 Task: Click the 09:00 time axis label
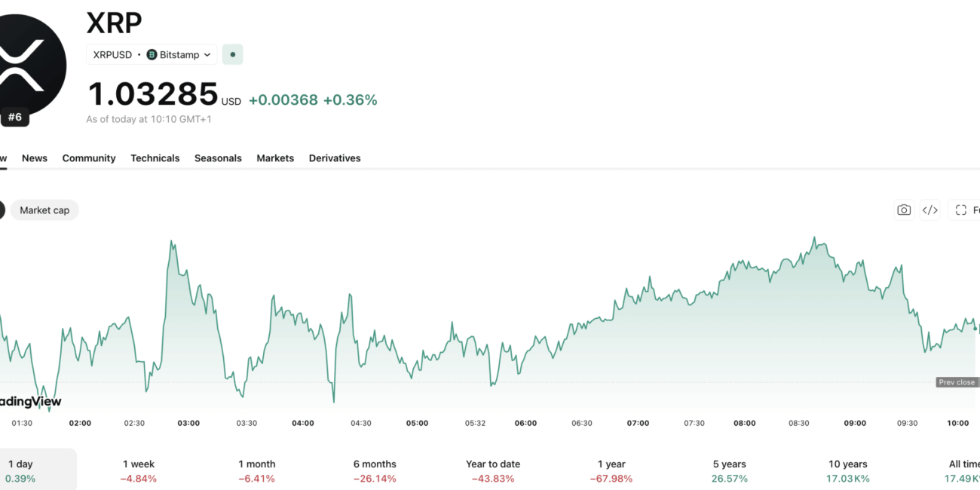coord(855,423)
